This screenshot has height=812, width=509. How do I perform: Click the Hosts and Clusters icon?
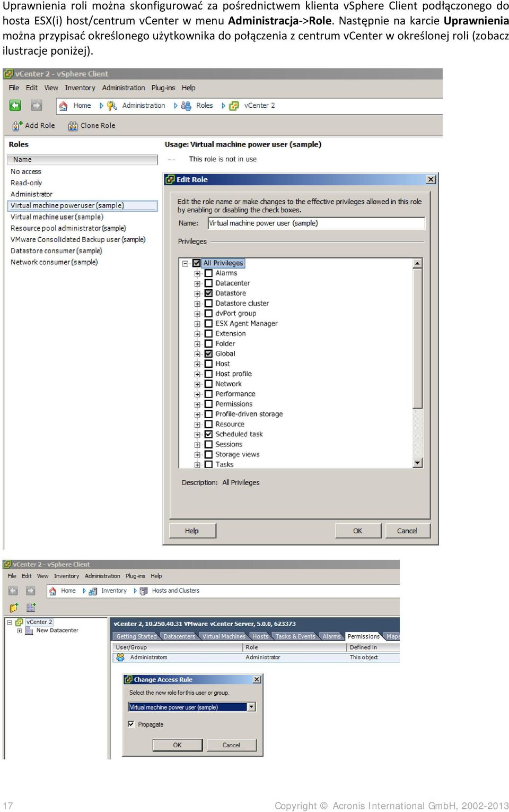tap(144, 591)
